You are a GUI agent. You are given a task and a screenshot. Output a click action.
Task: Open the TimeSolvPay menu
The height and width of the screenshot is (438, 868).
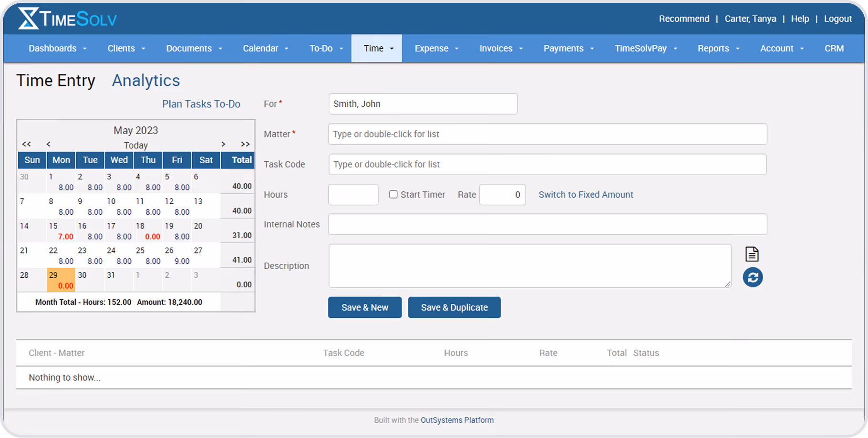coord(646,48)
